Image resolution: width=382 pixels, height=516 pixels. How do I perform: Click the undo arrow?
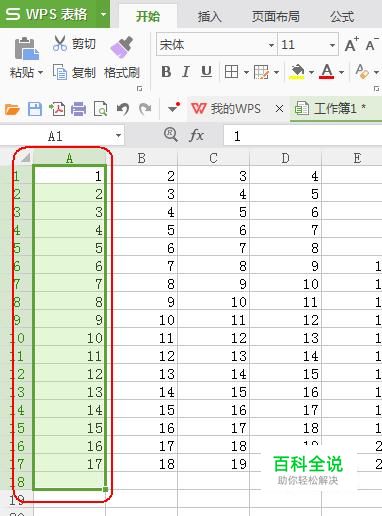click(123, 109)
